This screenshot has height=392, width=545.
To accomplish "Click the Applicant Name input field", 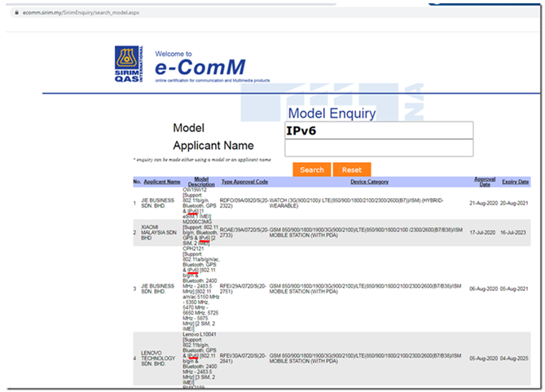I will click(x=379, y=148).
